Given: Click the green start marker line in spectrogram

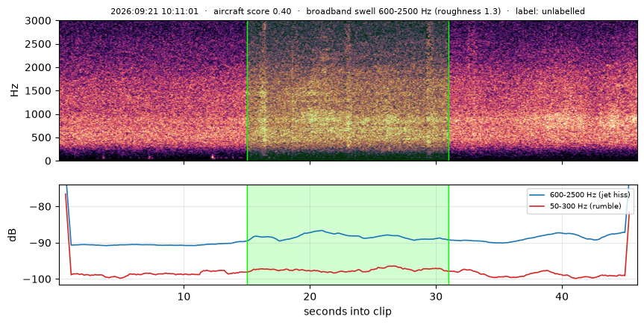Looking at the screenshot, I should pos(247,90).
